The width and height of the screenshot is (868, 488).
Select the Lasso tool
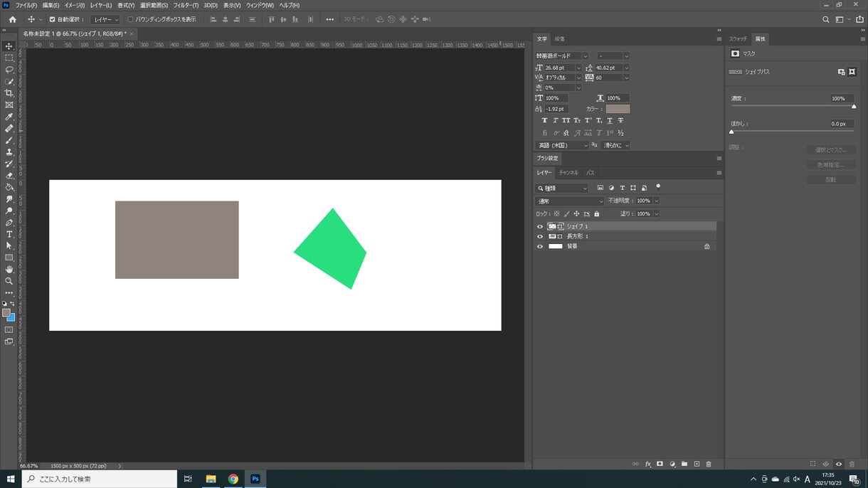pyautogui.click(x=9, y=70)
